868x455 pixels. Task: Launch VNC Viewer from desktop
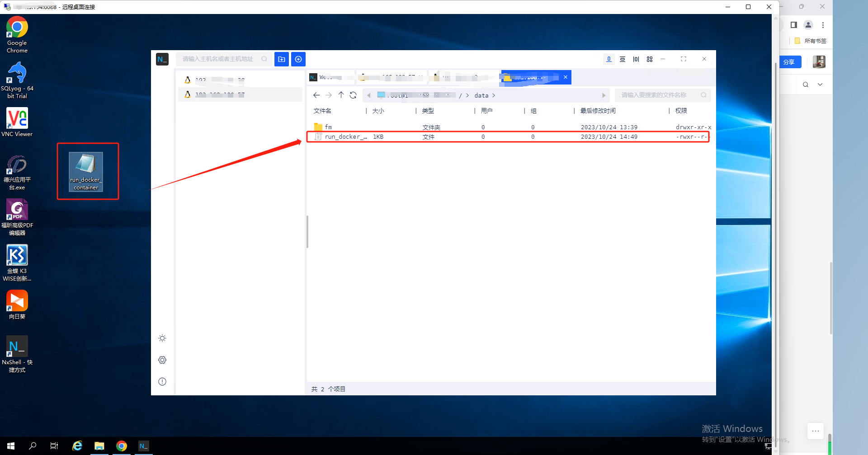point(17,122)
